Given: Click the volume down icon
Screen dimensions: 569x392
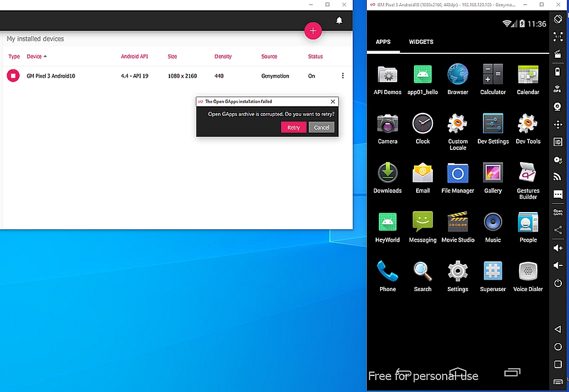Looking at the screenshot, I should (x=558, y=265).
